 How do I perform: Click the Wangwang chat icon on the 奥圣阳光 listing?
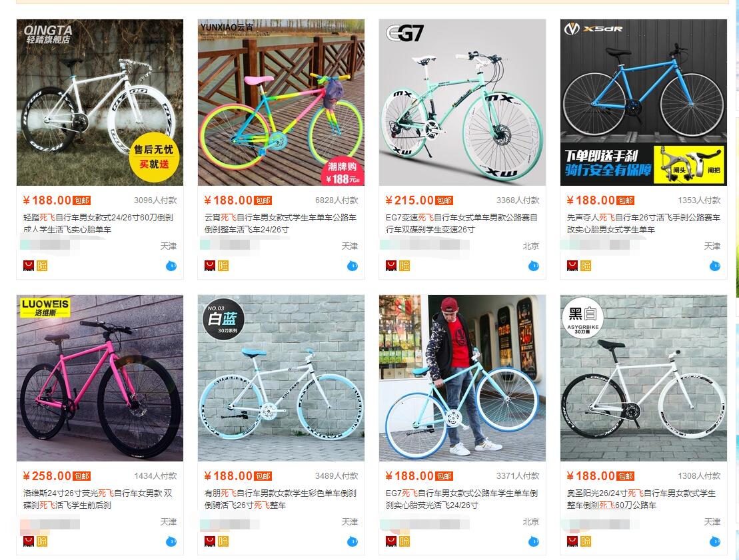[715, 542]
